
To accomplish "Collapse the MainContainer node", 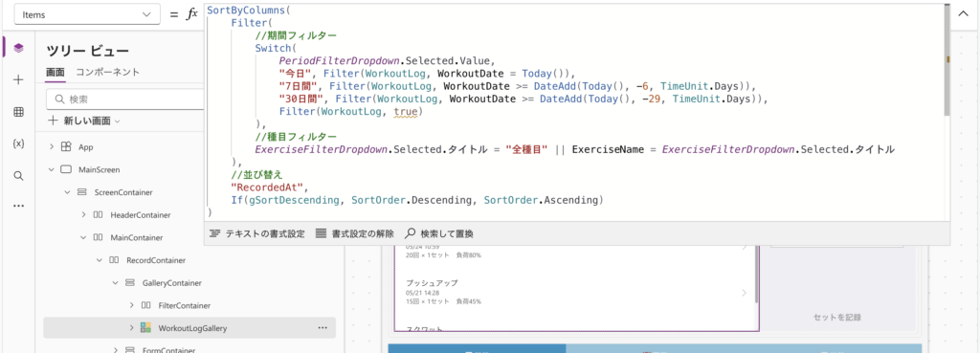I will (x=84, y=237).
